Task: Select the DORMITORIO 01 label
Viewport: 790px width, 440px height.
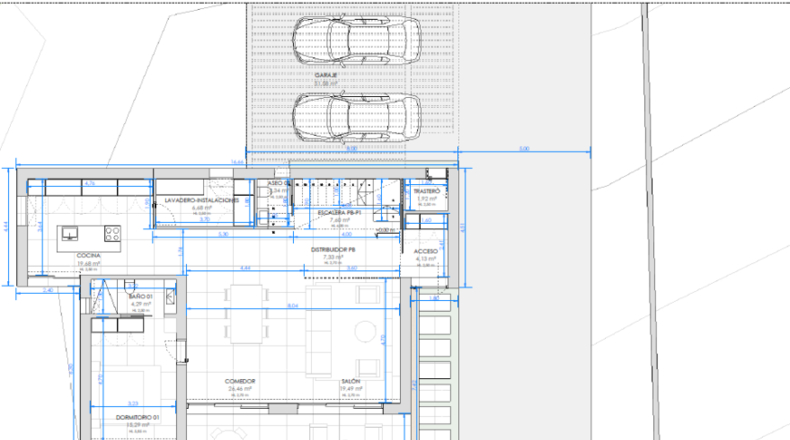Action: [138, 418]
